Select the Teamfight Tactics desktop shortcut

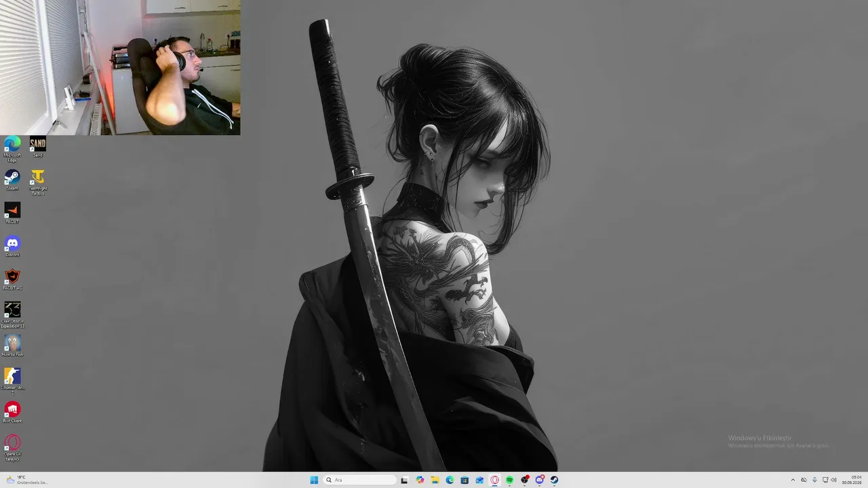pos(38,182)
